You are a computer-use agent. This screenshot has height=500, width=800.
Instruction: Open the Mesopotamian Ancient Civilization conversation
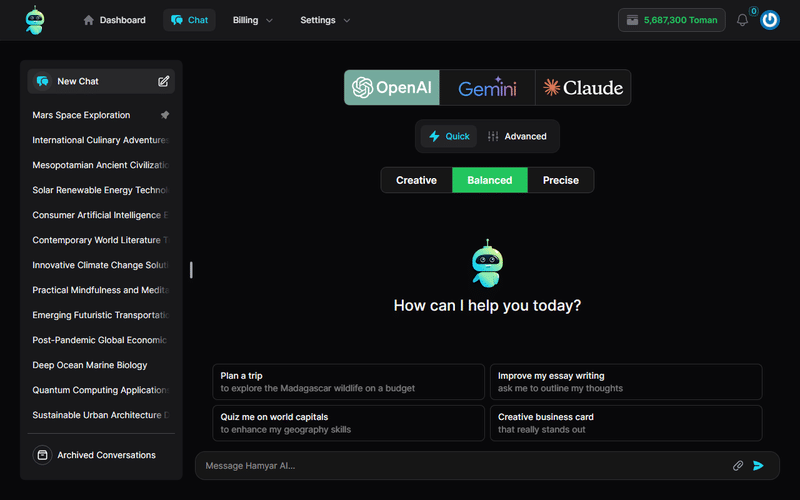point(101,165)
